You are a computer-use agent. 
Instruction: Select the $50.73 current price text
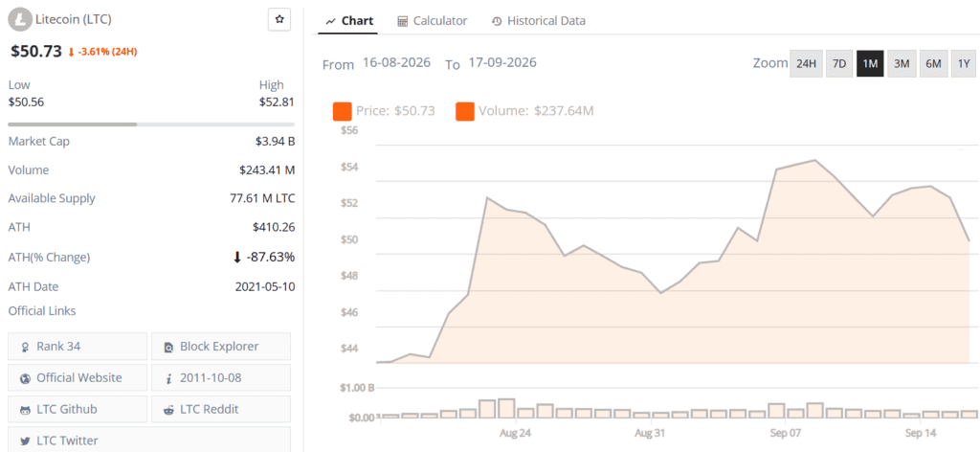click(x=36, y=52)
